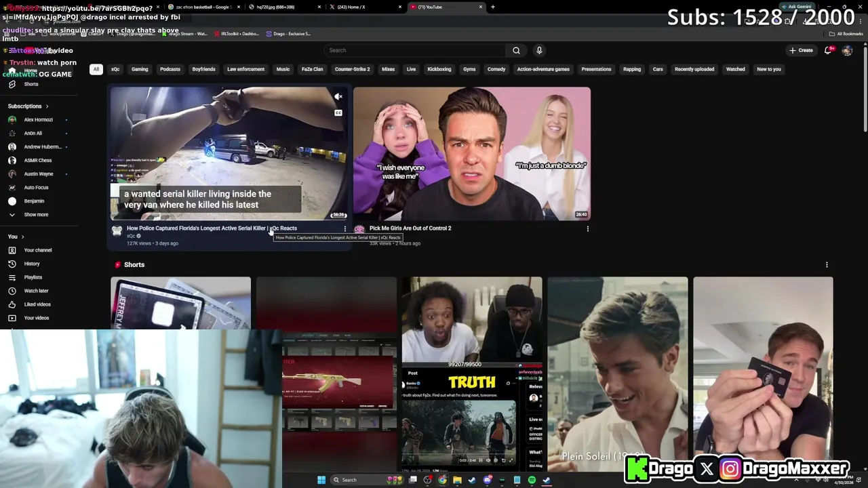Open Spotify from the taskbar
Image resolution: width=868 pixels, height=488 pixels.
(x=532, y=480)
